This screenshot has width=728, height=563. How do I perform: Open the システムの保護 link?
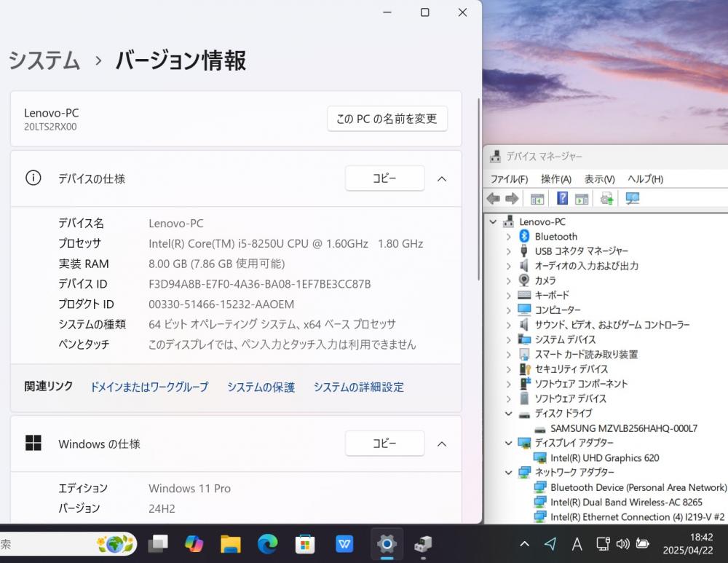point(261,387)
